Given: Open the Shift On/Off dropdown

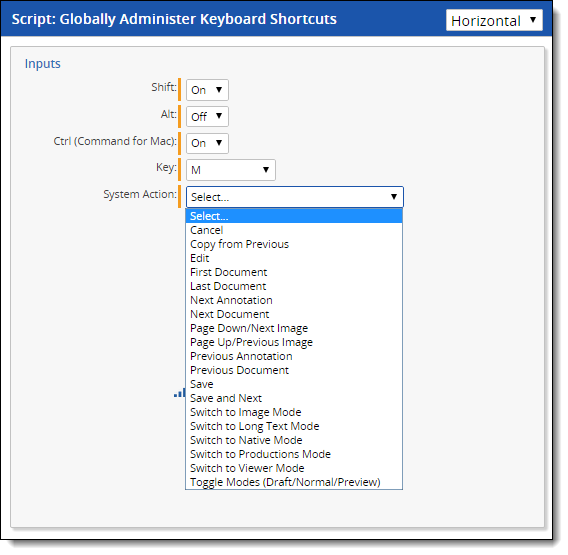Looking at the screenshot, I should point(207,90).
